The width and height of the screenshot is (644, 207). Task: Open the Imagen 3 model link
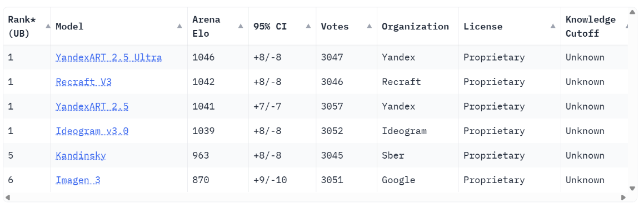[78, 180]
